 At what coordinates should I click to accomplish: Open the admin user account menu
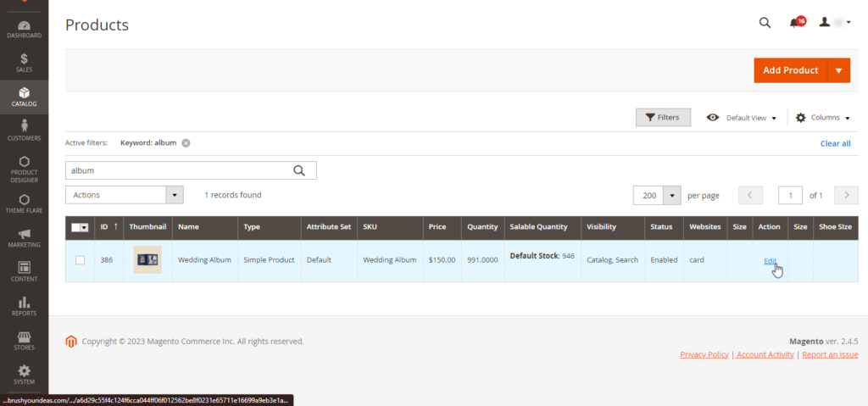tap(835, 22)
